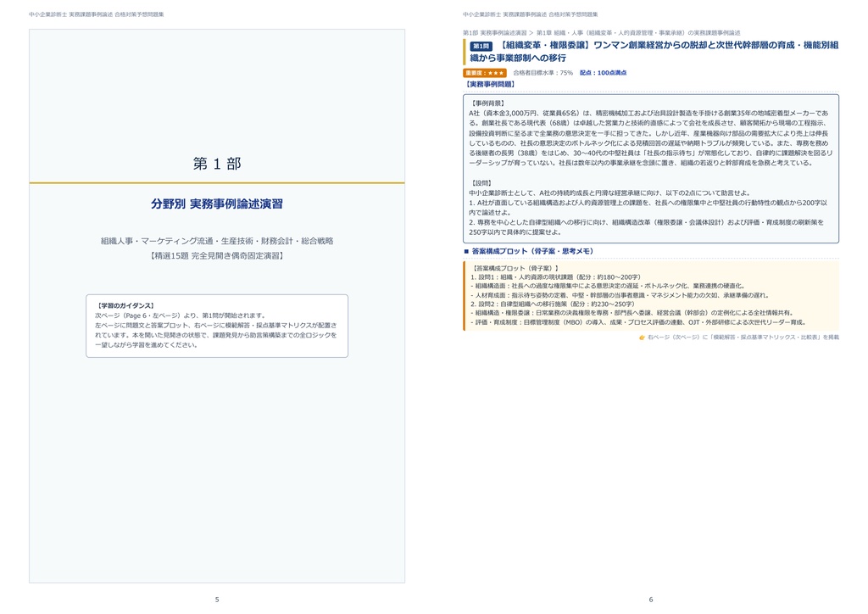The height and width of the screenshot is (614, 868).
Task: Click the orange '重要度：★★★' badge
Action: [x=485, y=73]
